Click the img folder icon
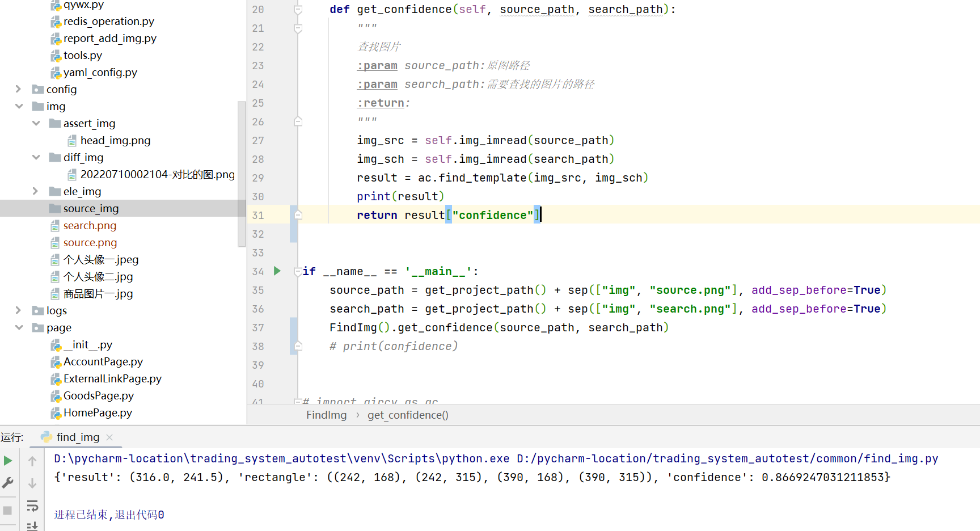The width and height of the screenshot is (980, 531). pos(38,106)
